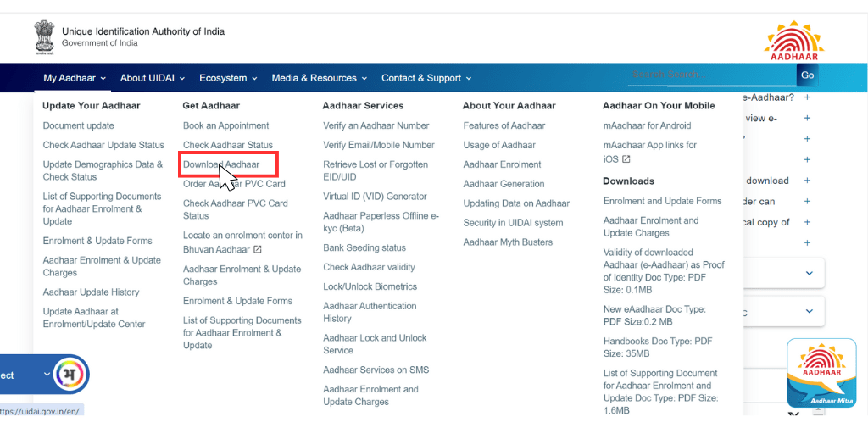Open Check Aadhaar validity link
The image size is (868, 428).
pyautogui.click(x=369, y=267)
